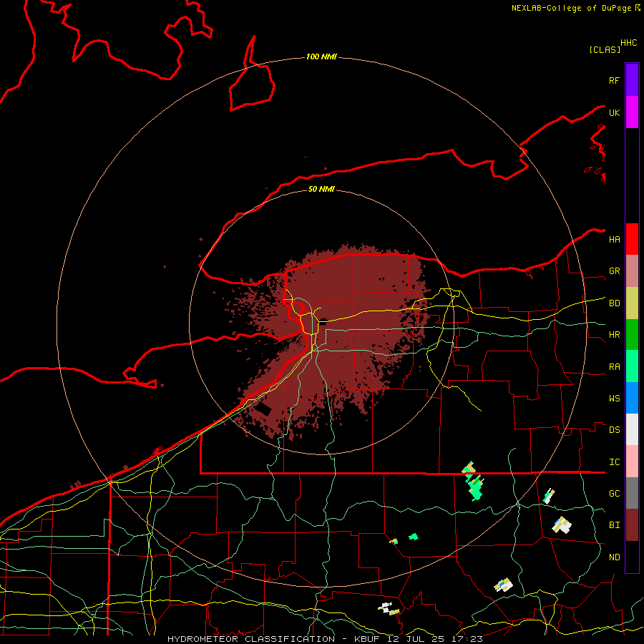Click the magenta UK legend color swatch
This screenshot has height=644, width=644.
coord(632,112)
